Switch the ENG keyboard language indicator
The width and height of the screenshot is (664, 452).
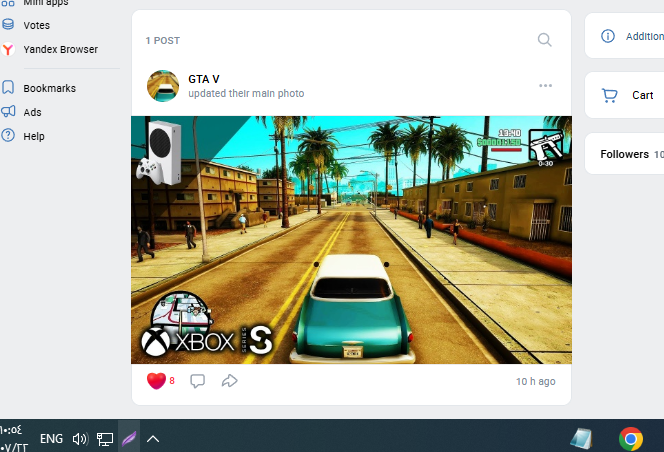click(51, 438)
